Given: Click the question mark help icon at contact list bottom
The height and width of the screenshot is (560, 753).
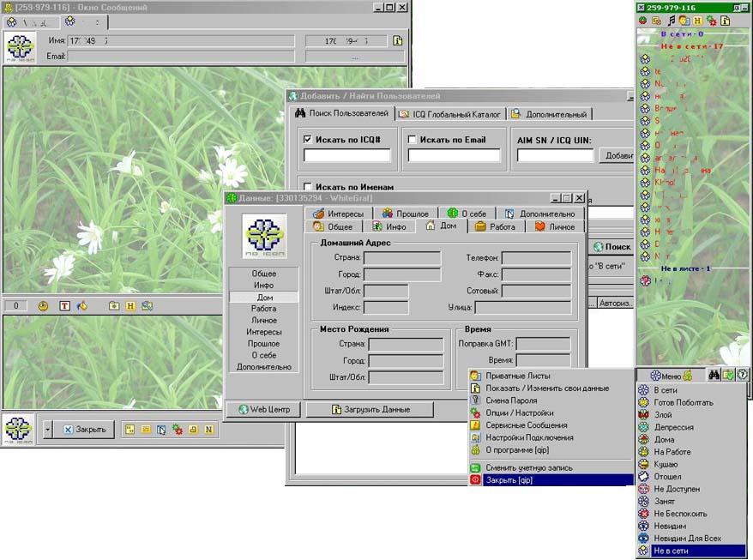Looking at the screenshot, I should (743, 375).
